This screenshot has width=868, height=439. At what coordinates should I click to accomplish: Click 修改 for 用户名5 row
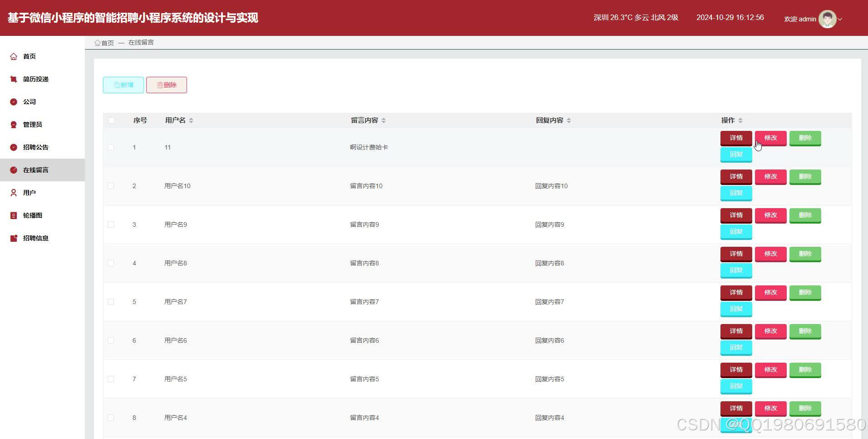(x=771, y=370)
